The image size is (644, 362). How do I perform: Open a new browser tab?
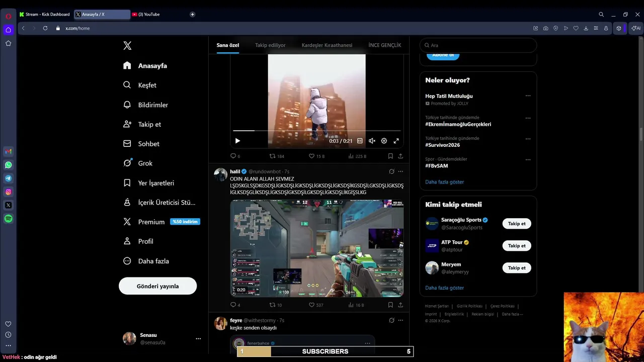[x=192, y=15]
